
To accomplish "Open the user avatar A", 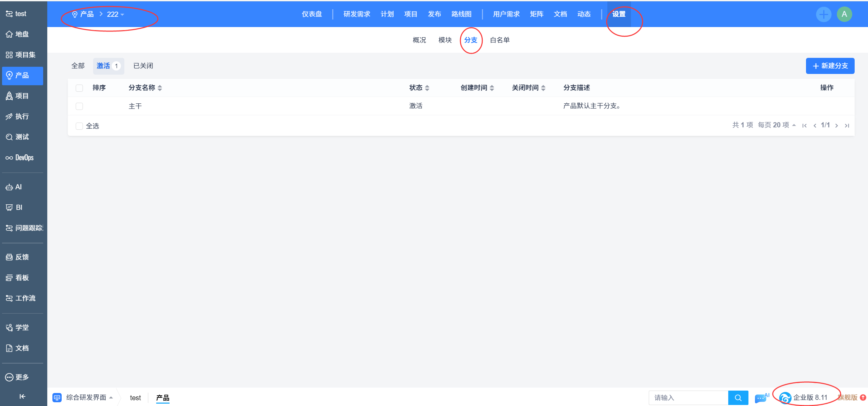I will click(844, 14).
